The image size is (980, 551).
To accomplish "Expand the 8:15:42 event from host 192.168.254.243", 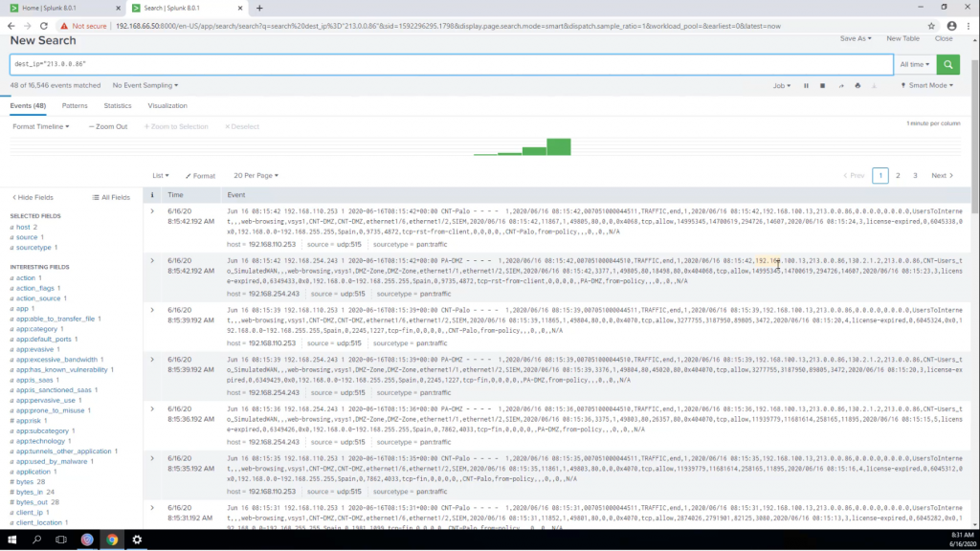I will 152,260.
